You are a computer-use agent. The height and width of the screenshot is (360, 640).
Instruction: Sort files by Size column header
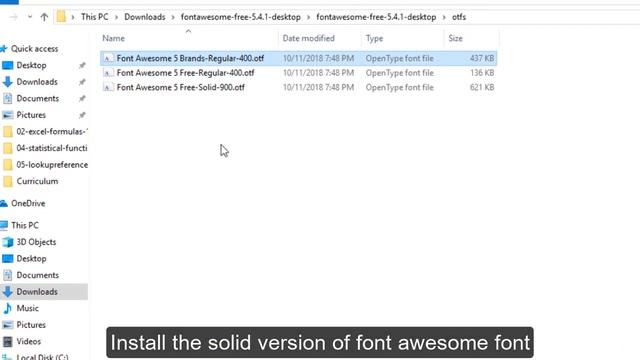tap(456, 38)
